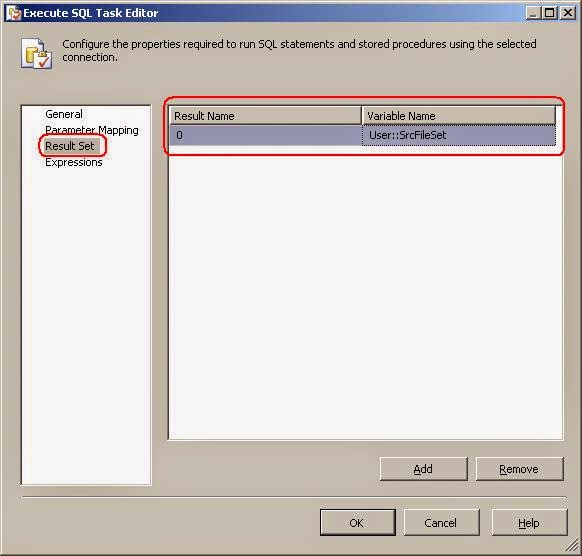This screenshot has height=556, width=582.
Task: Click the Cancel button
Action: (x=441, y=523)
